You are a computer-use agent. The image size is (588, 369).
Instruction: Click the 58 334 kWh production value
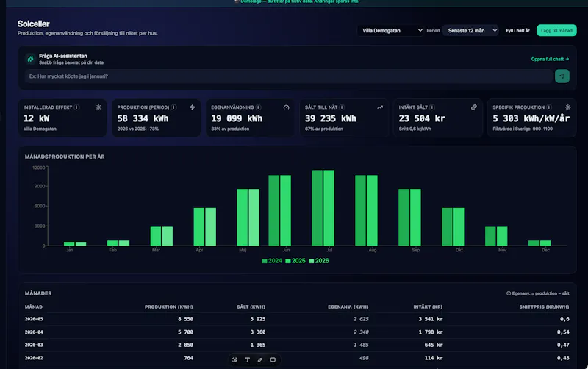pos(143,118)
